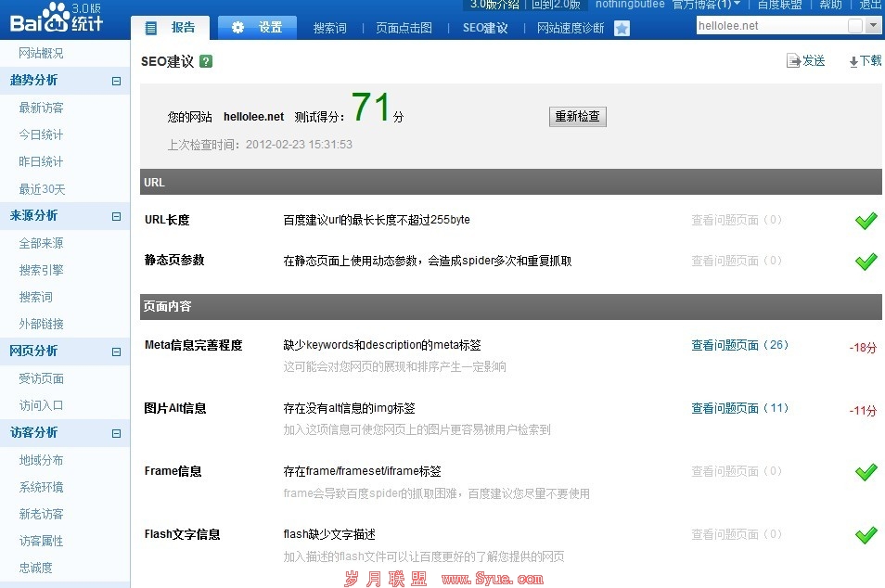The width and height of the screenshot is (885, 588).
Task: Open 查看问题页面 (11) for 图片Alt信息
Action: 739,408
